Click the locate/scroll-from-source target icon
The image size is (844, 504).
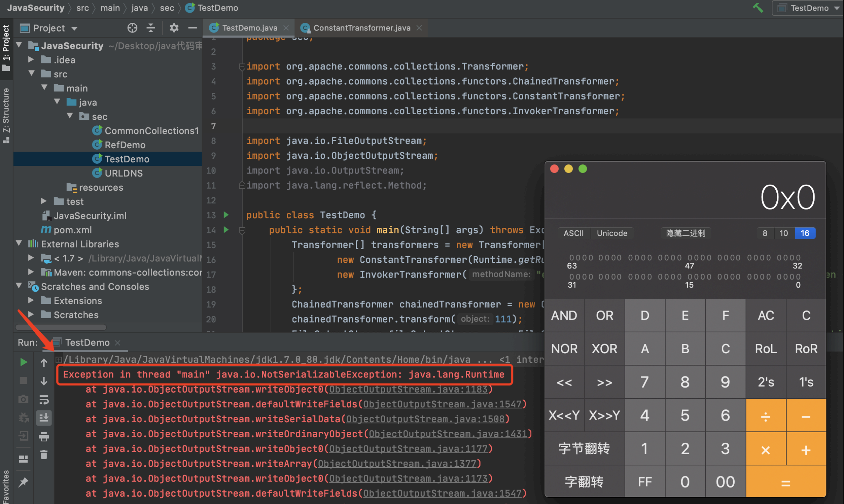click(x=132, y=28)
